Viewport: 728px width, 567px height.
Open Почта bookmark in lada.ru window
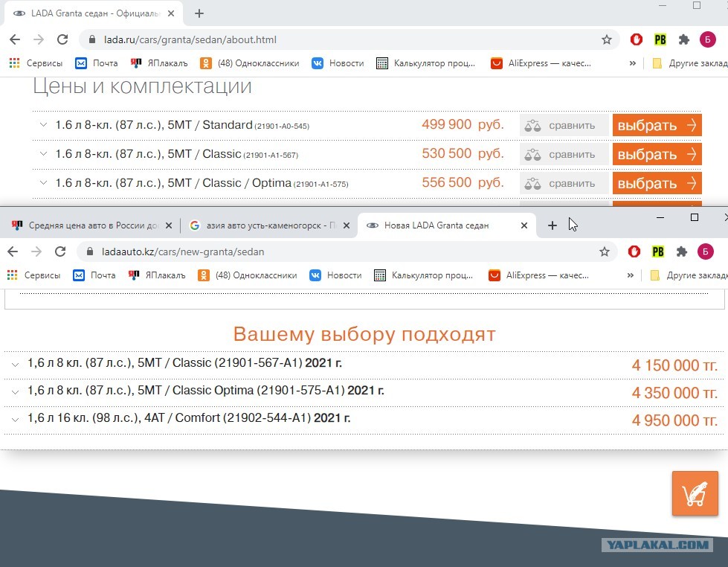point(97,63)
